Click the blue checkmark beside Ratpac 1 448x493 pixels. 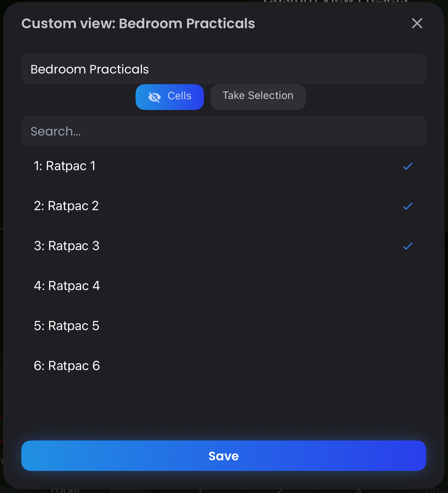click(x=407, y=166)
